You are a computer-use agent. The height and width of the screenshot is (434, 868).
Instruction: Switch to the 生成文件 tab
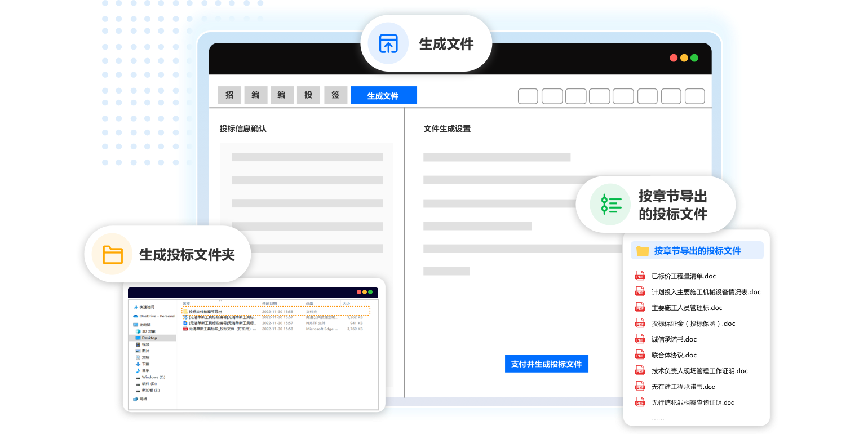click(x=383, y=96)
